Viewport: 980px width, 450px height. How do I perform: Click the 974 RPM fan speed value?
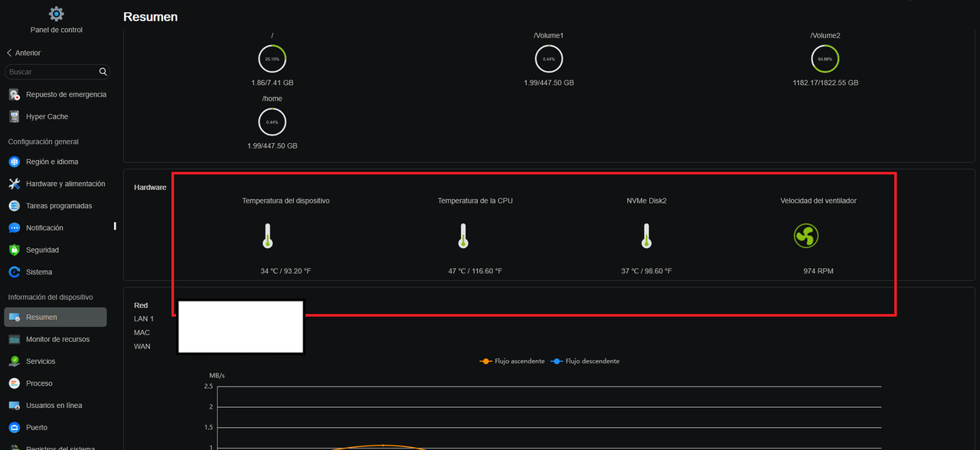pyautogui.click(x=818, y=271)
